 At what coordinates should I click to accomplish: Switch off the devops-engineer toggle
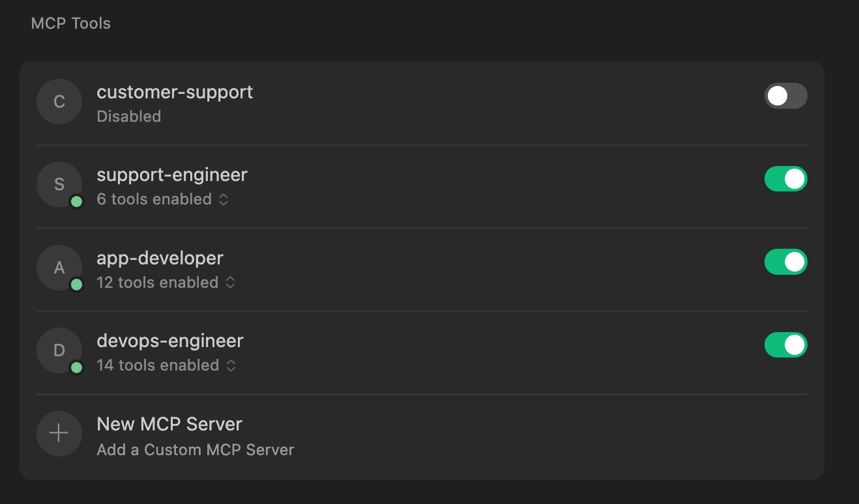point(785,345)
